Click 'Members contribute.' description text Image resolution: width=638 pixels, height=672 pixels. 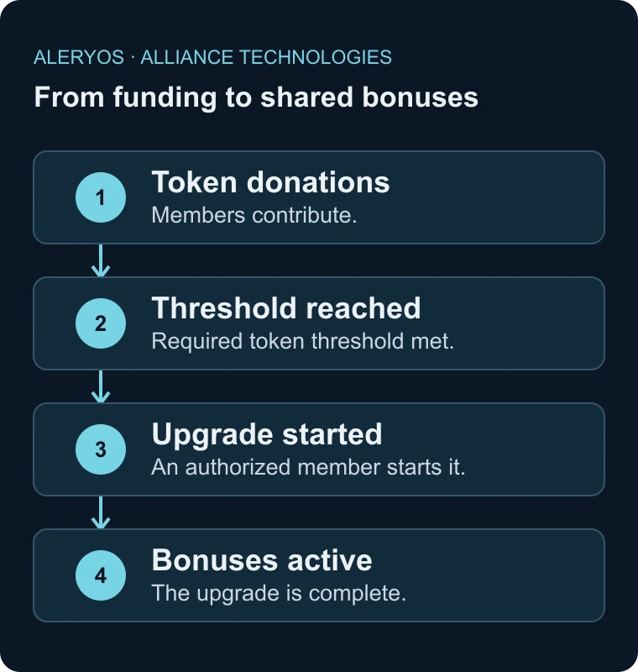click(254, 215)
